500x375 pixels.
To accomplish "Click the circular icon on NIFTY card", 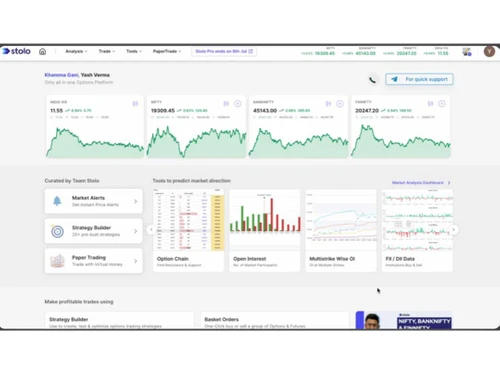I will click(237, 104).
